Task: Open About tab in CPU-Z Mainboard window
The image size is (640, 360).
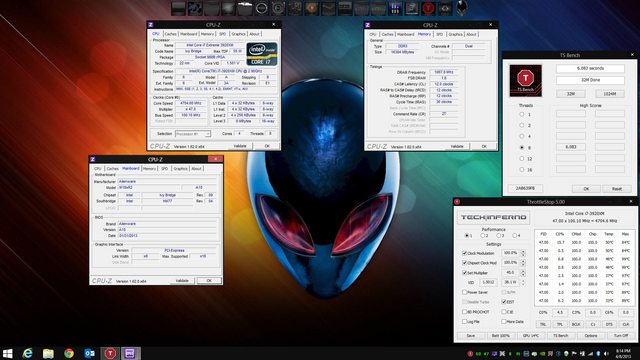Action: click(x=196, y=169)
